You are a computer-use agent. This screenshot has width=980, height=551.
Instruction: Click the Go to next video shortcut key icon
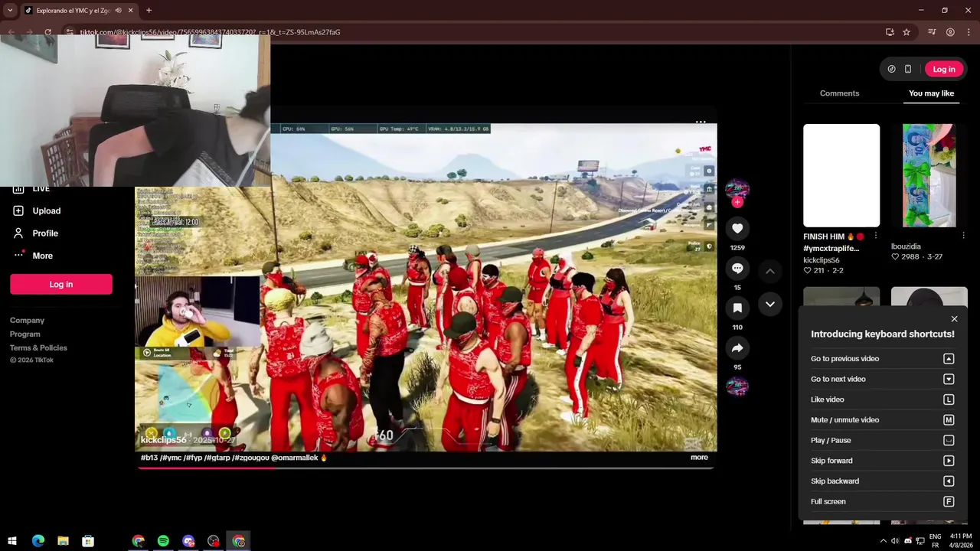(949, 379)
